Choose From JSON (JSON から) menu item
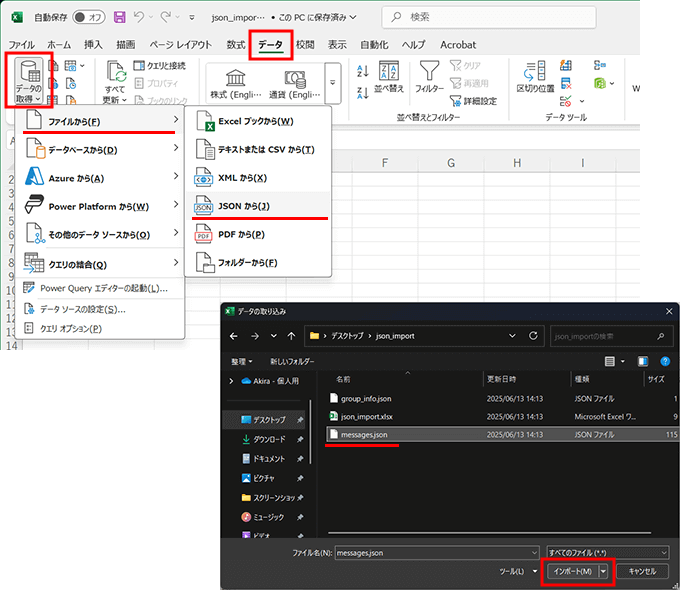 click(258, 206)
